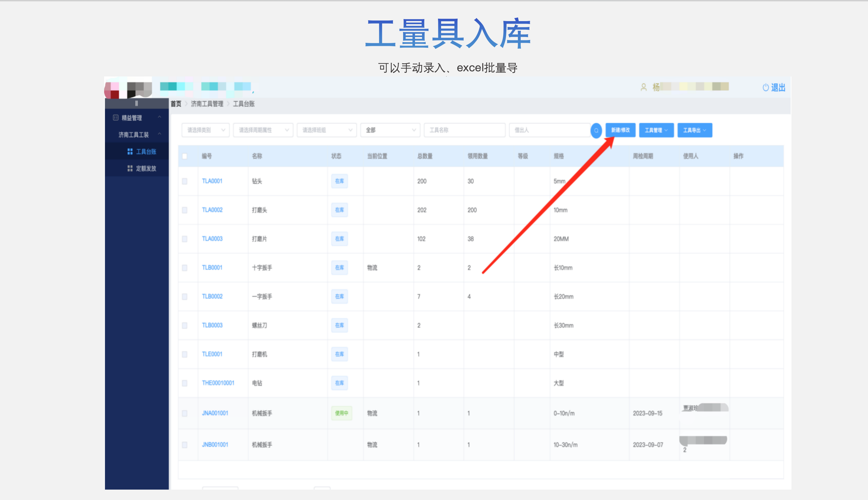Viewport: 868px width, 500px height.
Task: Select 工具台账 in the sidebar
Action: click(x=137, y=151)
